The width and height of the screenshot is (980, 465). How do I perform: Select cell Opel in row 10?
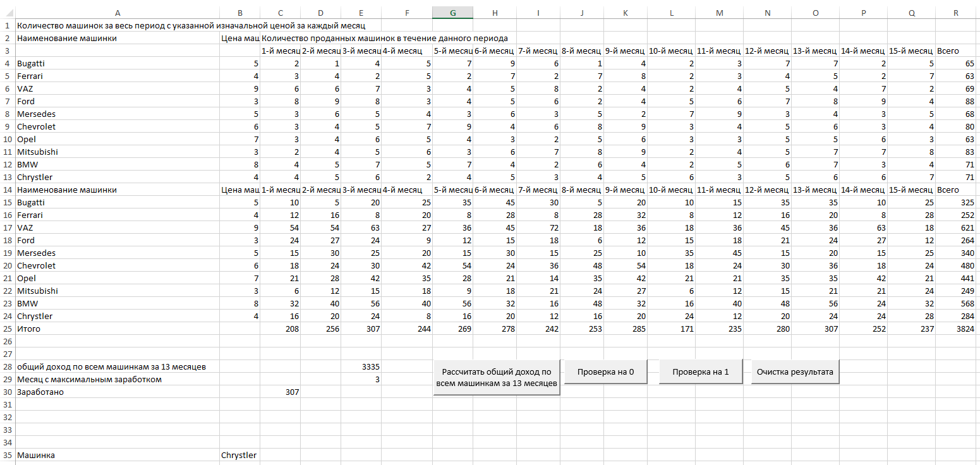pyautogui.click(x=118, y=139)
